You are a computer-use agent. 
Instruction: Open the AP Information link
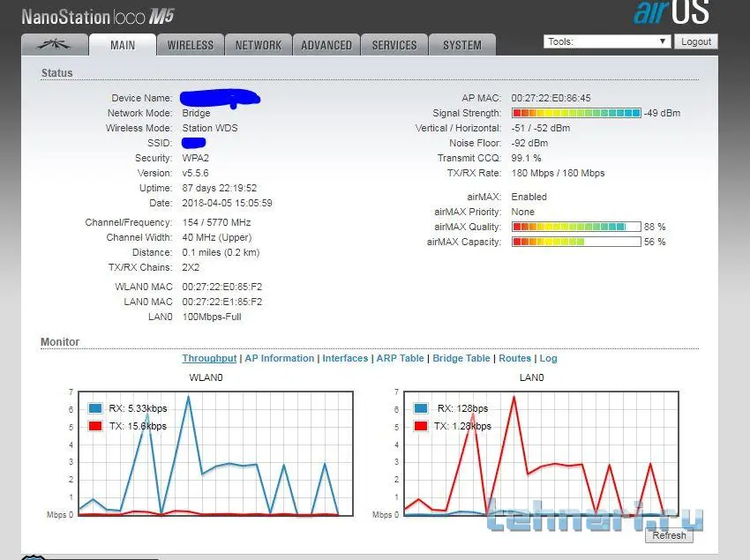[280, 358]
